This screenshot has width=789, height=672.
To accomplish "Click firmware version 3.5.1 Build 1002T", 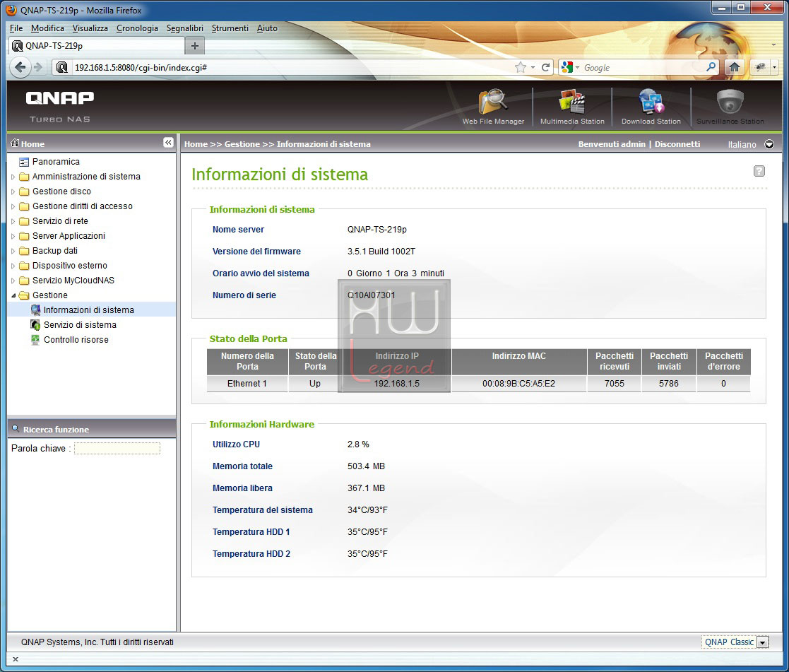I will [x=381, y=251].
